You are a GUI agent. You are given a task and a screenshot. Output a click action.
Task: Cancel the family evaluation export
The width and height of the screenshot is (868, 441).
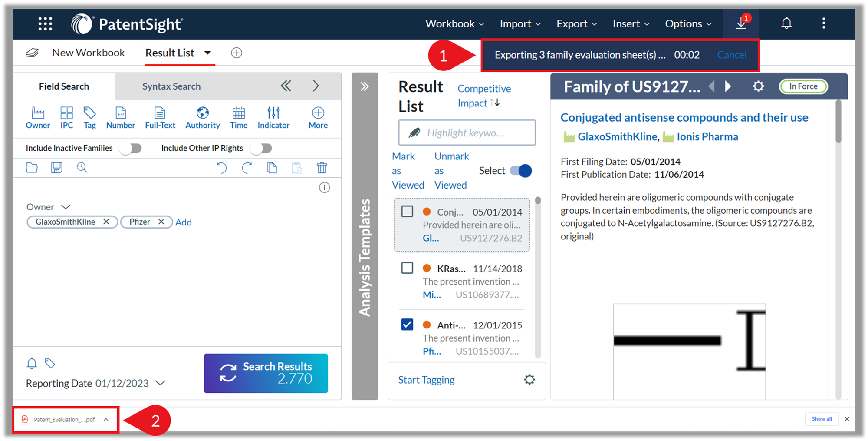click(732, 55)
